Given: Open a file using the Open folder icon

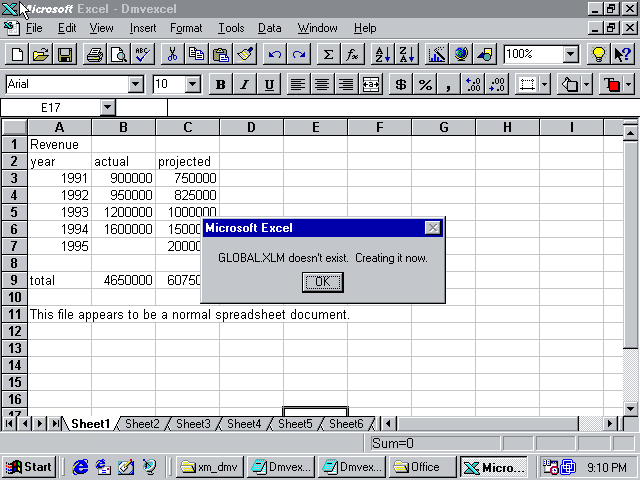Looking at the screenshot, I should point(40,54).
